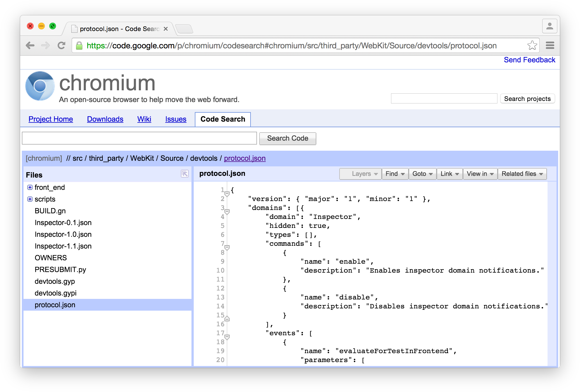Click the Search Code button

(x=288, y=138)
